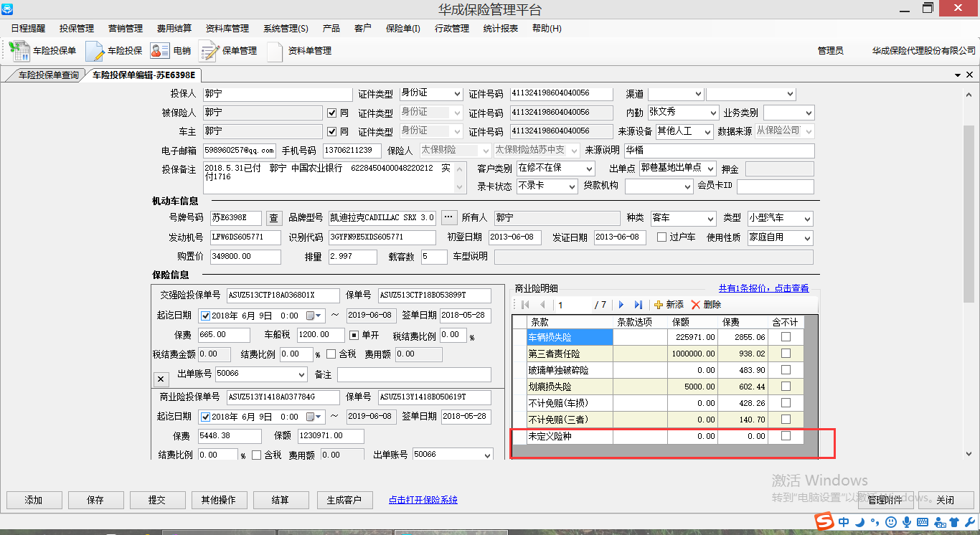Toggle the 过户车 checkbox
Screen dimensions: 980x535
point(661,237)
